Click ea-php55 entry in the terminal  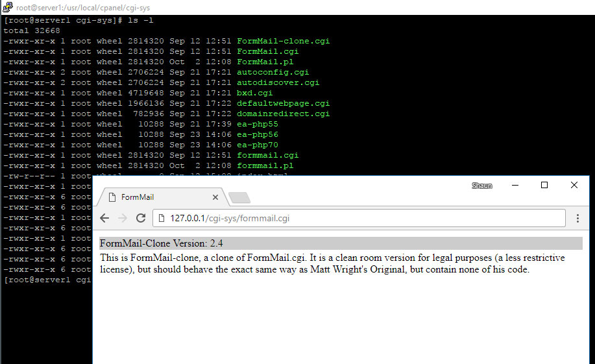pos(258,124)
